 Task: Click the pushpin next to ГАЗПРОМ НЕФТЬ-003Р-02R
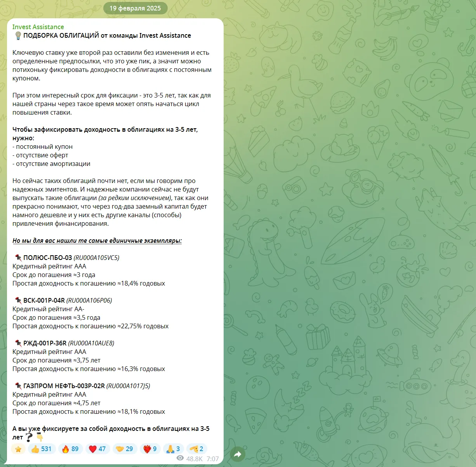point(18,386)
